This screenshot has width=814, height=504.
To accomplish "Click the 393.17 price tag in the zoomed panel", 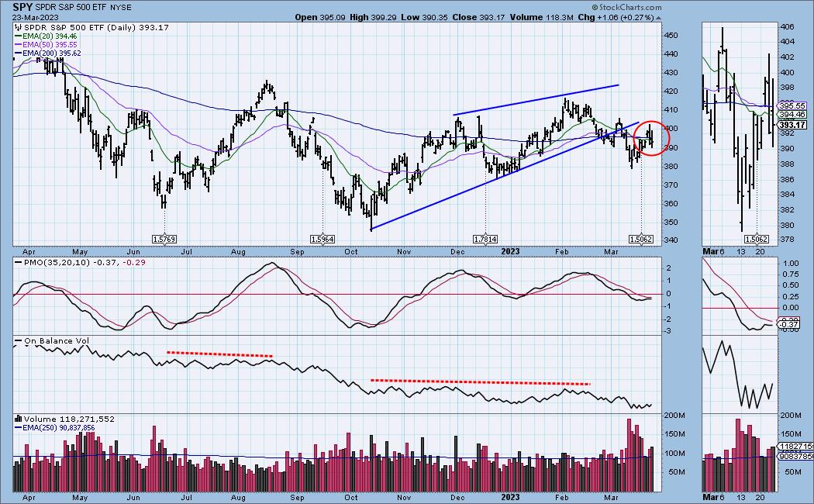I will [x=793, y=125].
